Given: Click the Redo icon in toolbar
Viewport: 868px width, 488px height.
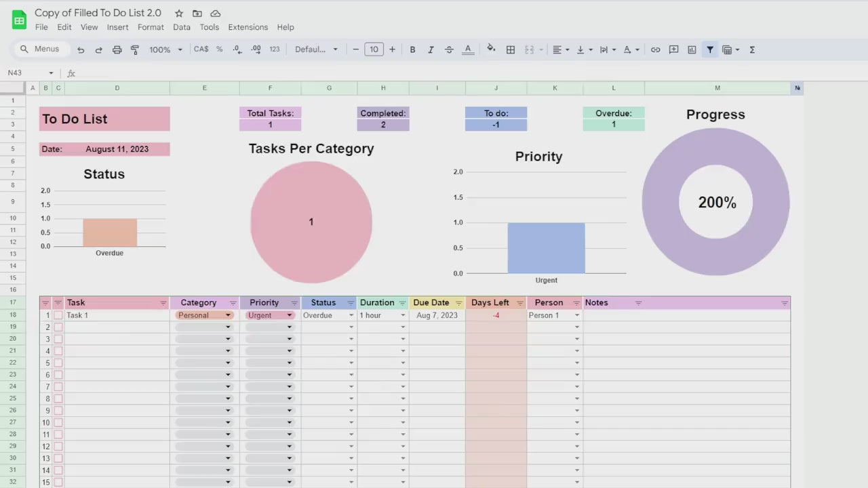Looking at the screenshot, I should tap(98, 49).
